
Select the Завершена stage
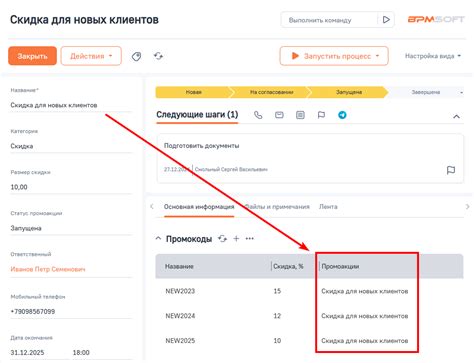coord(426,92)
